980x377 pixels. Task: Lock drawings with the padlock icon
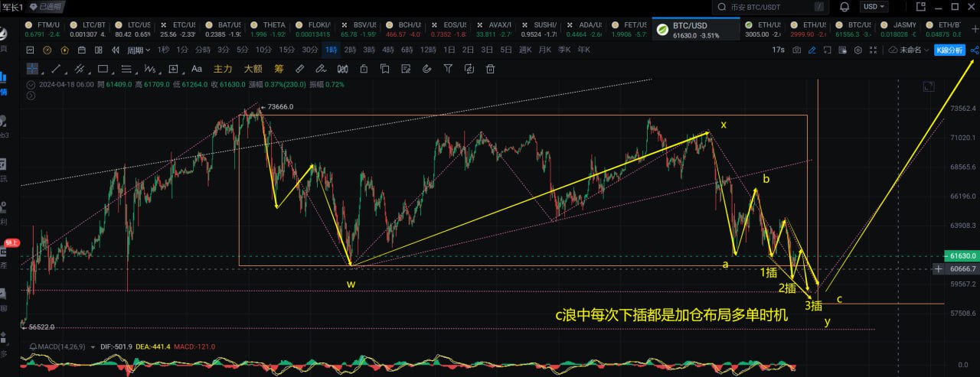(x=364, y=68)
